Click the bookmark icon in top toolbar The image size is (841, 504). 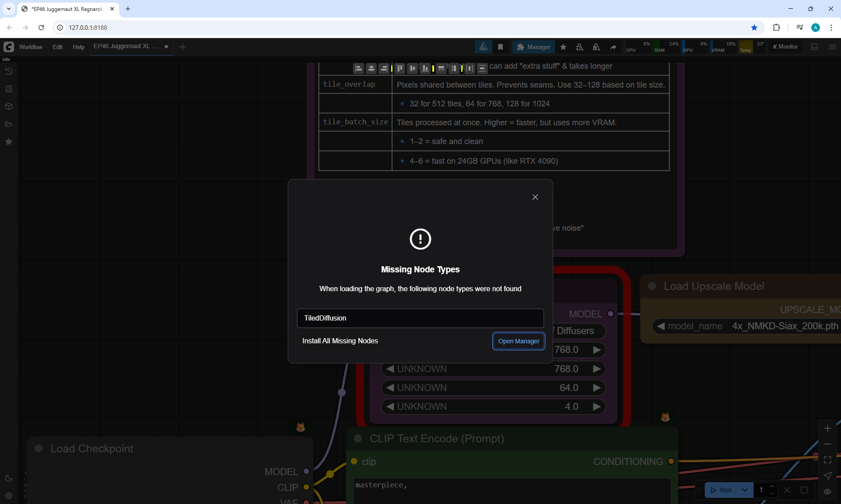(500, 47)
